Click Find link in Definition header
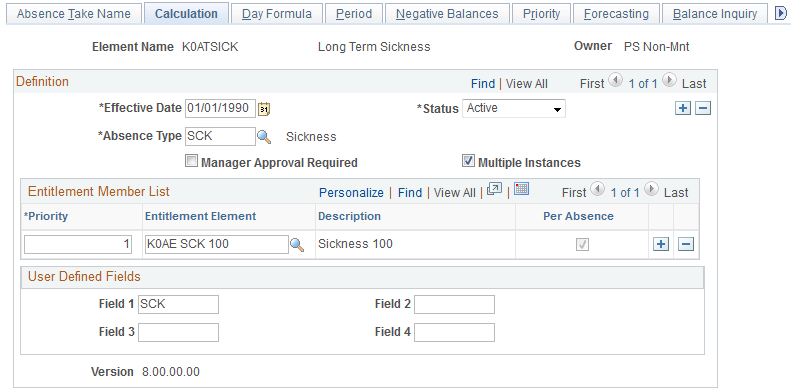The height and width of the screenshot is (392, 791). [483, 84]
